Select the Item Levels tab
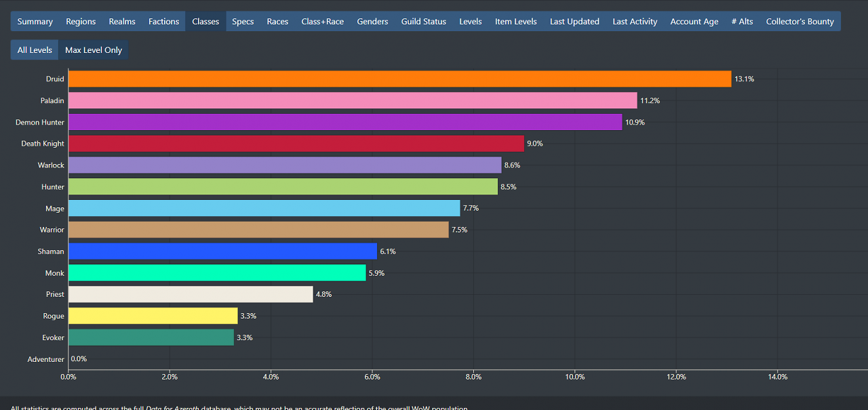 tap(516, 21)
